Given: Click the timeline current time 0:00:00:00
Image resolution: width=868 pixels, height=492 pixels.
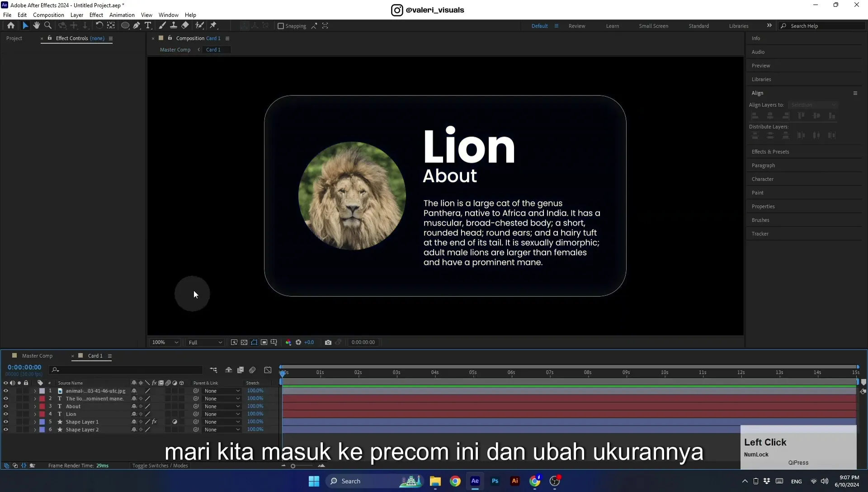Looking at the screenshot, I should click(x=24, y=367).
